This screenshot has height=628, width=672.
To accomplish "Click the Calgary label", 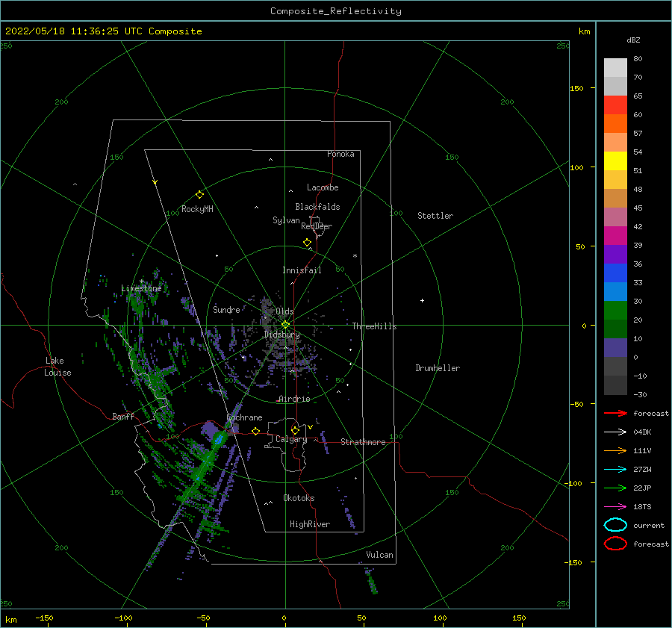I will 291,439.
